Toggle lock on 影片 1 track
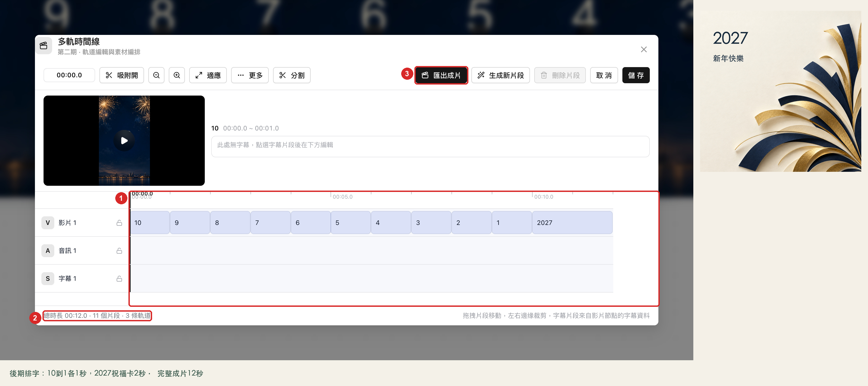Viewport: 868px width, 386px height. (x=119, y=223)
